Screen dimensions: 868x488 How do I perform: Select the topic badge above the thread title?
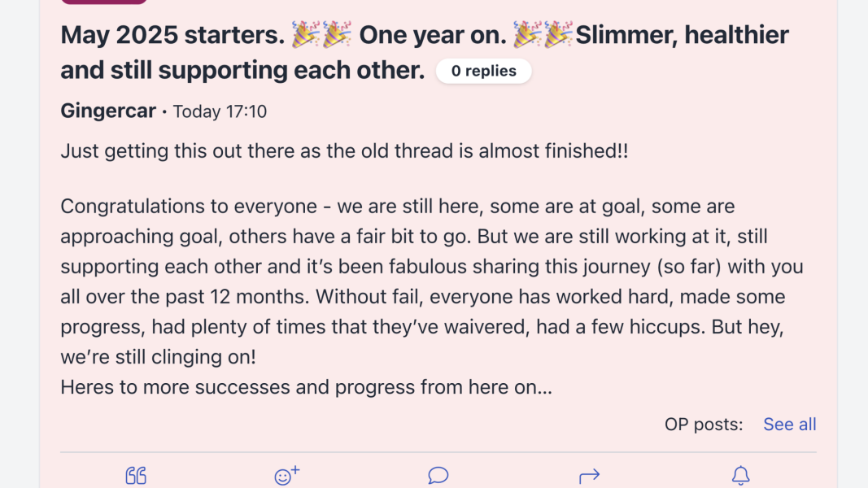pos(103,2)
